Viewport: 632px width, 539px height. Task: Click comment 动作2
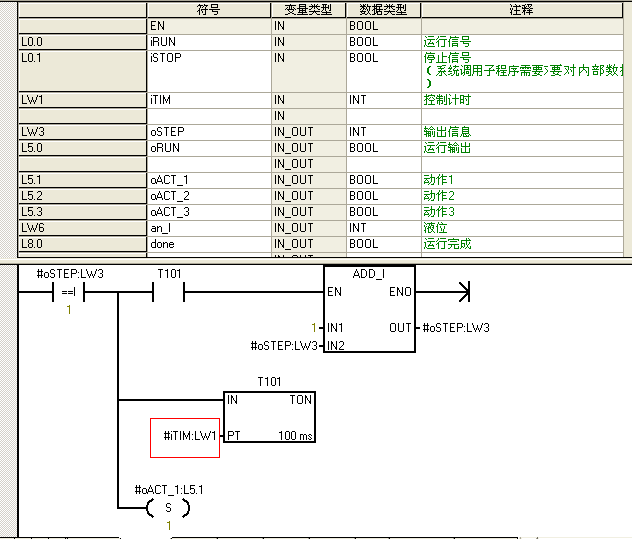tap(439, 196)
